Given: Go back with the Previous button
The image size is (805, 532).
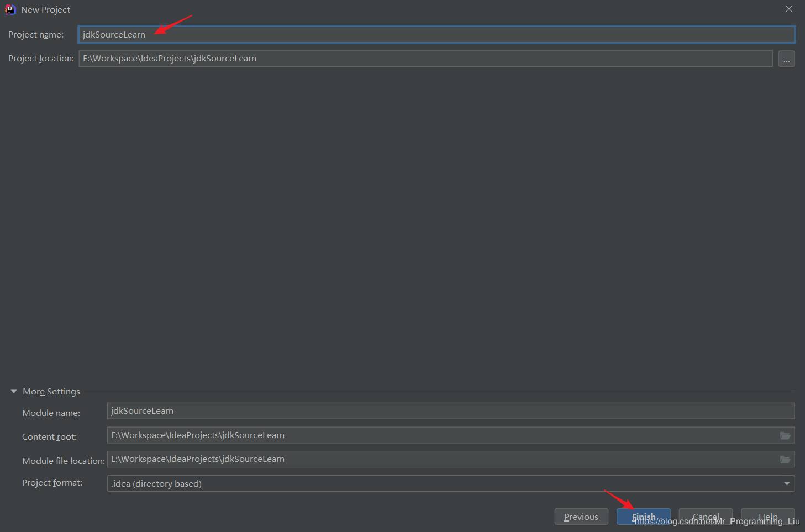Looking at the screenshot, I should coord(581,517).
